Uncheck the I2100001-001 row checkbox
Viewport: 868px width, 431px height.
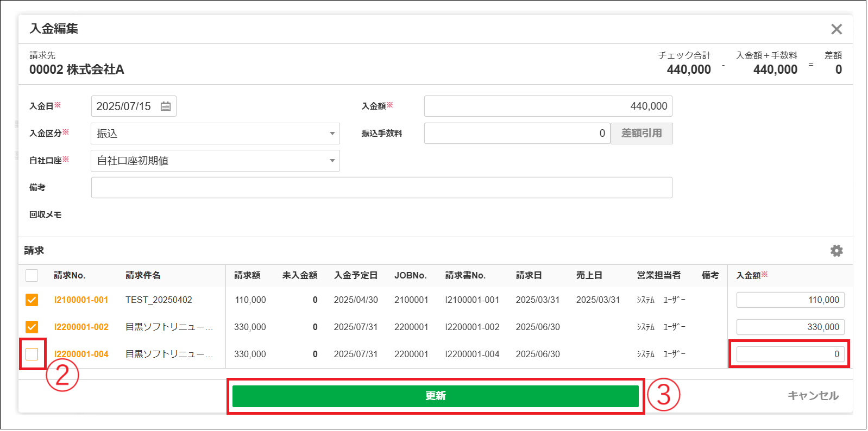(x=32, y=300)
